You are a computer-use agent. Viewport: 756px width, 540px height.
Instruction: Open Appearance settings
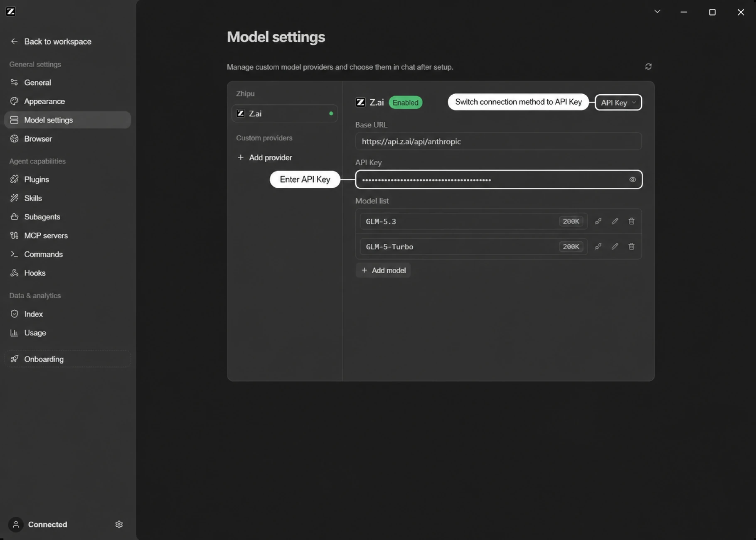point(67,101)
